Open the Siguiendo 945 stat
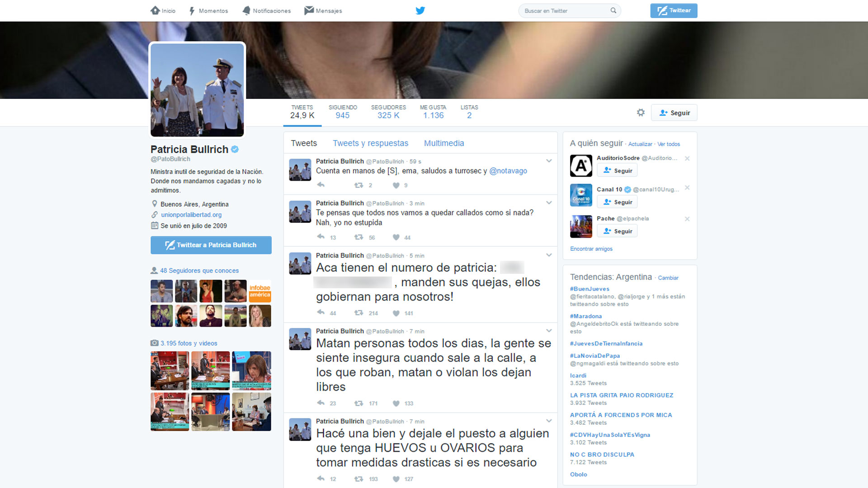 point(343,112)
